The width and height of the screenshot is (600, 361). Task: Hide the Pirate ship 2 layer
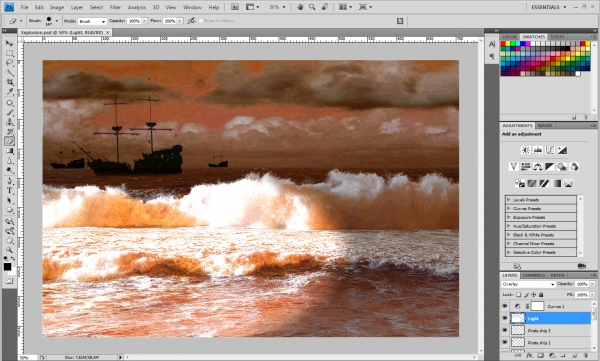point(505,342)
